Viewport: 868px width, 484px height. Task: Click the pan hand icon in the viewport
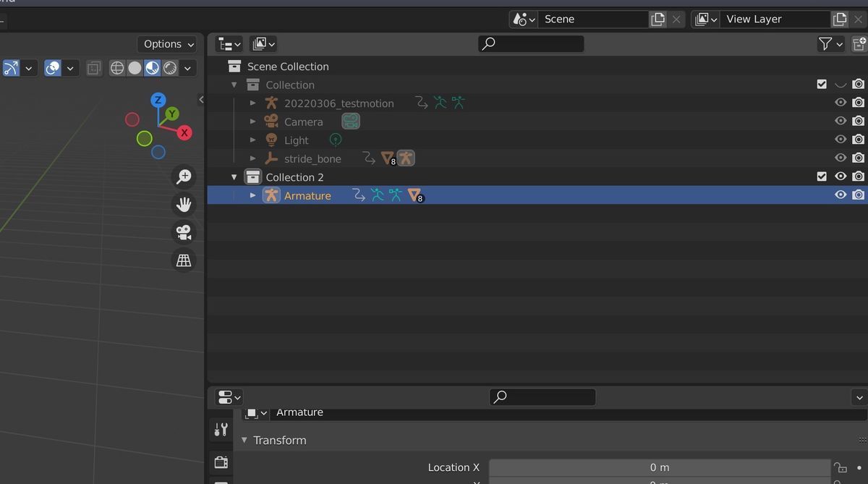[184, 204]
